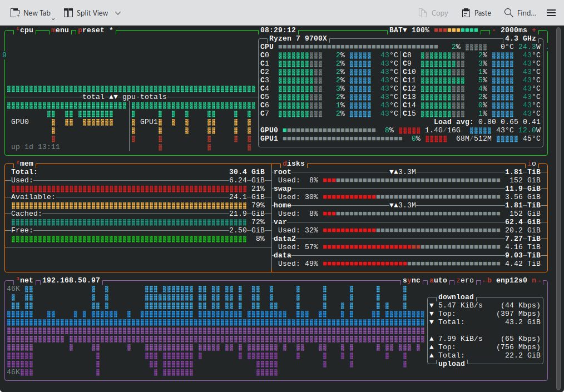This screenshot has width=564, height=392.
Task: Click the battery level meter bar
Action: point(456,30)
